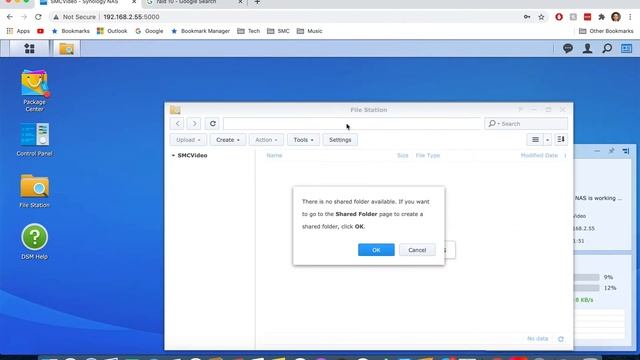640x360 pixels.
Task: Pin the system health widget
Action: point(611,151)
